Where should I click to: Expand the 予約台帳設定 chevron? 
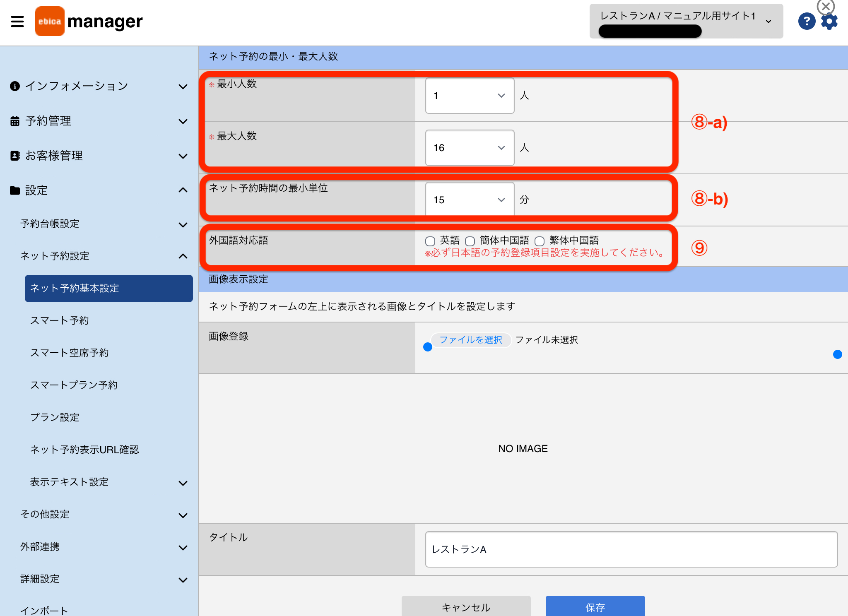point(183,225)
